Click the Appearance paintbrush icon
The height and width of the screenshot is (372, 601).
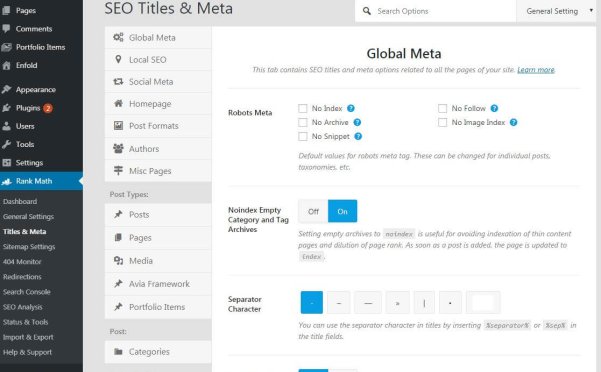click(x=7, y=89)
